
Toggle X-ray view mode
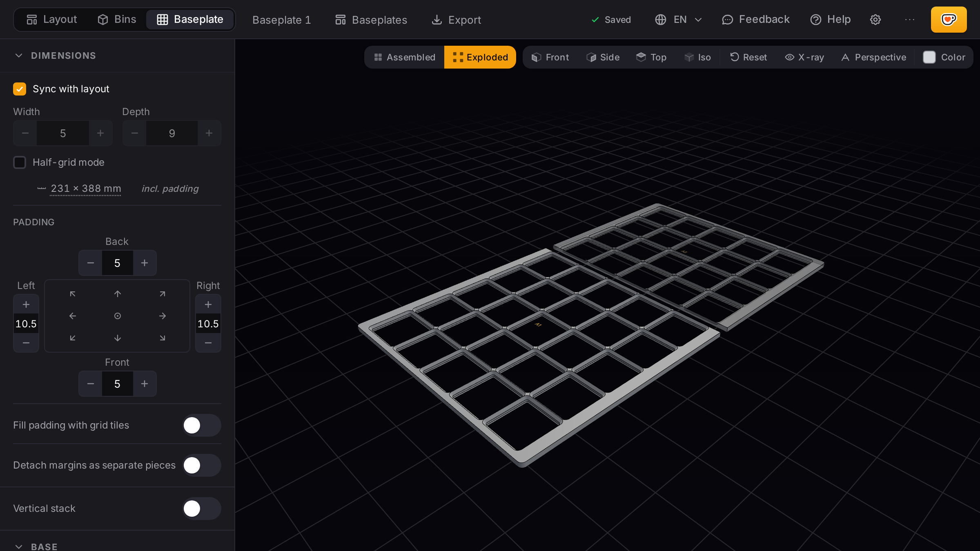point(804,57)
